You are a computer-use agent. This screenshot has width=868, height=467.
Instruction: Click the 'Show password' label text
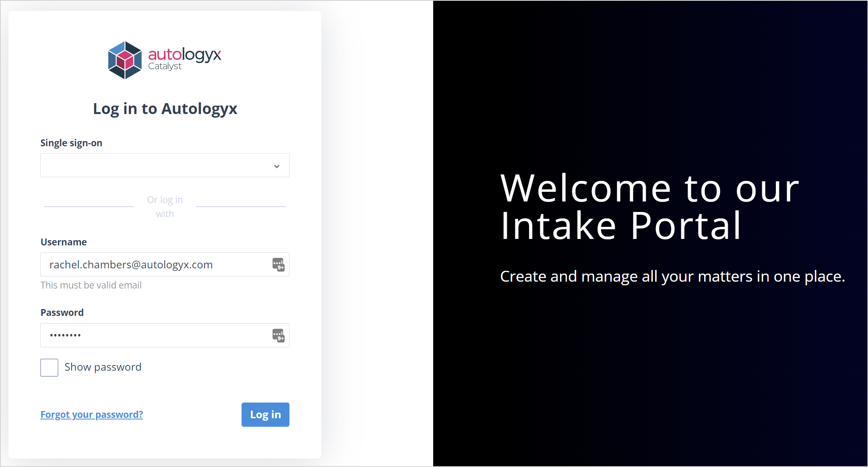tap(103, 367)
